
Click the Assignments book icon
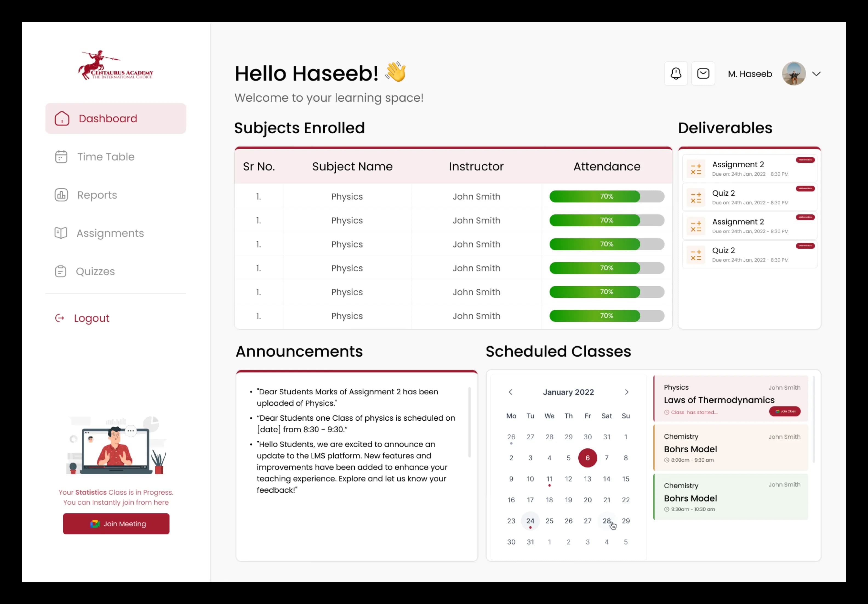(61, 233)
